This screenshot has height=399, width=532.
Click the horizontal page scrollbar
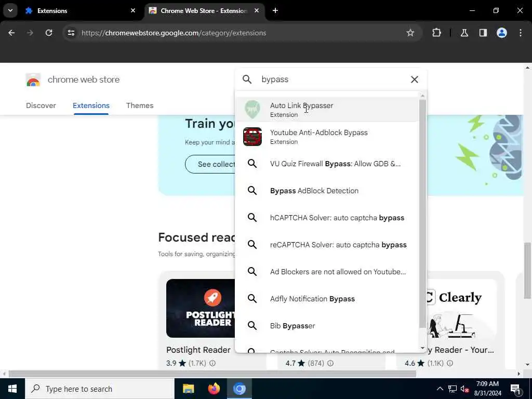(x=212, y=374)
